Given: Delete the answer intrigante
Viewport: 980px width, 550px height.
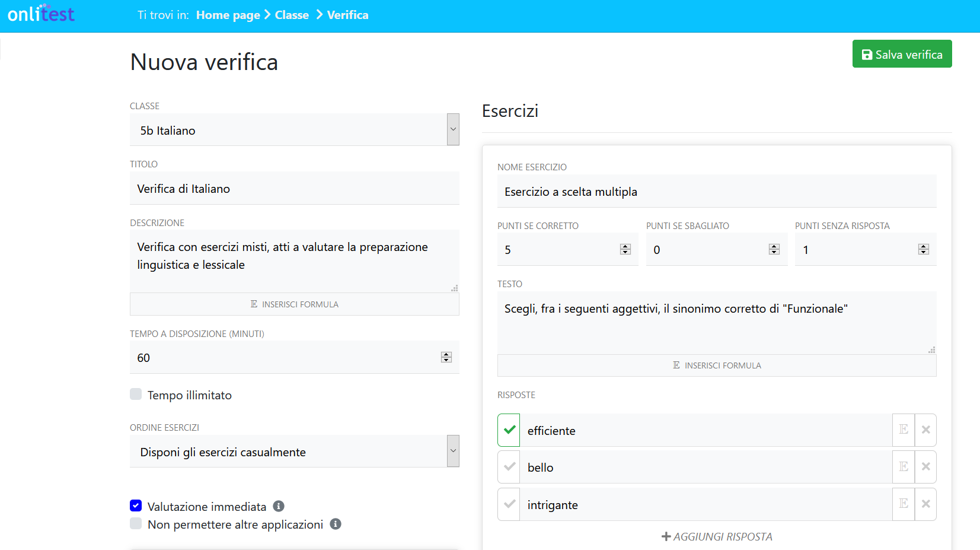Looking at the screenshot, I should coord(925,504).
